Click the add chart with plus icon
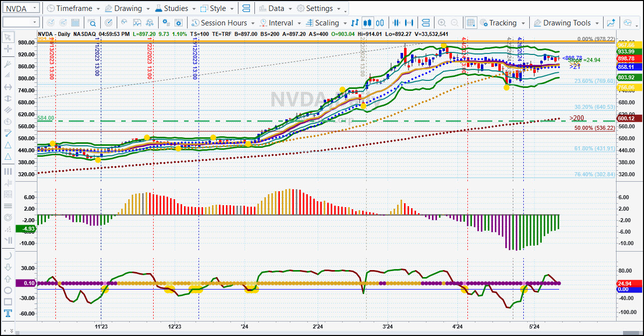The width and height of the screenshot is (644, 336). pyautogui.click(x=611, y=22)
